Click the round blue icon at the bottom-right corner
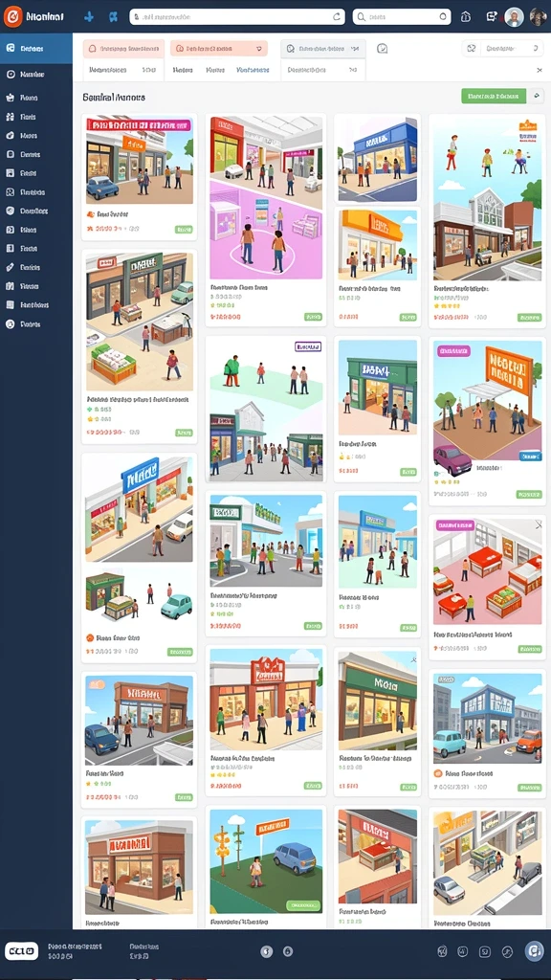Screen dimensions: 551x980 coord(534,951)
